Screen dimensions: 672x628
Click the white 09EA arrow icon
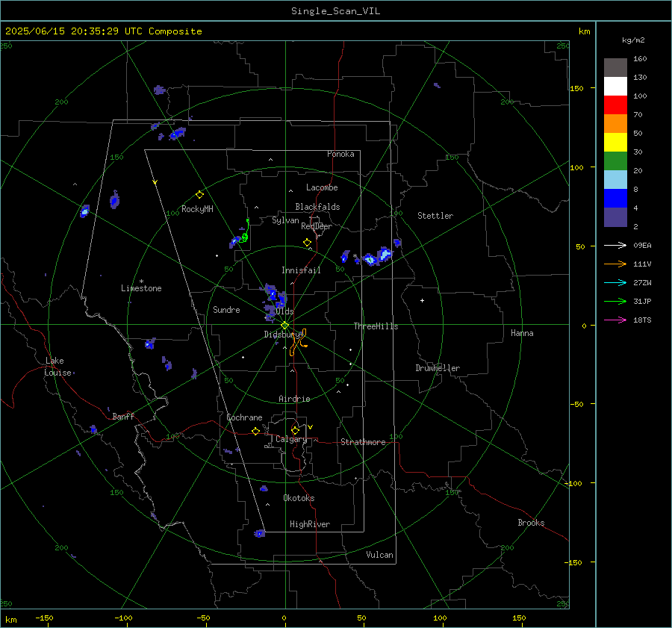pyautogui.click(x=615, y=246)
